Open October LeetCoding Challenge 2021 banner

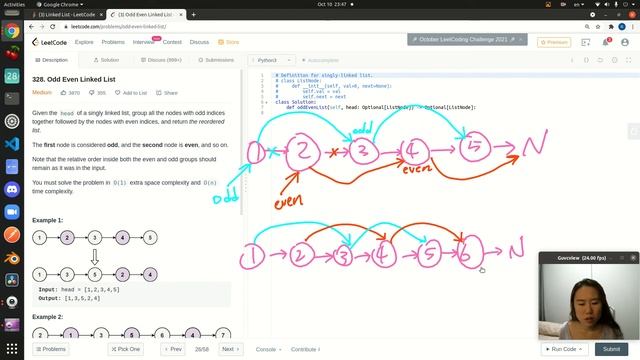[467, 40]
